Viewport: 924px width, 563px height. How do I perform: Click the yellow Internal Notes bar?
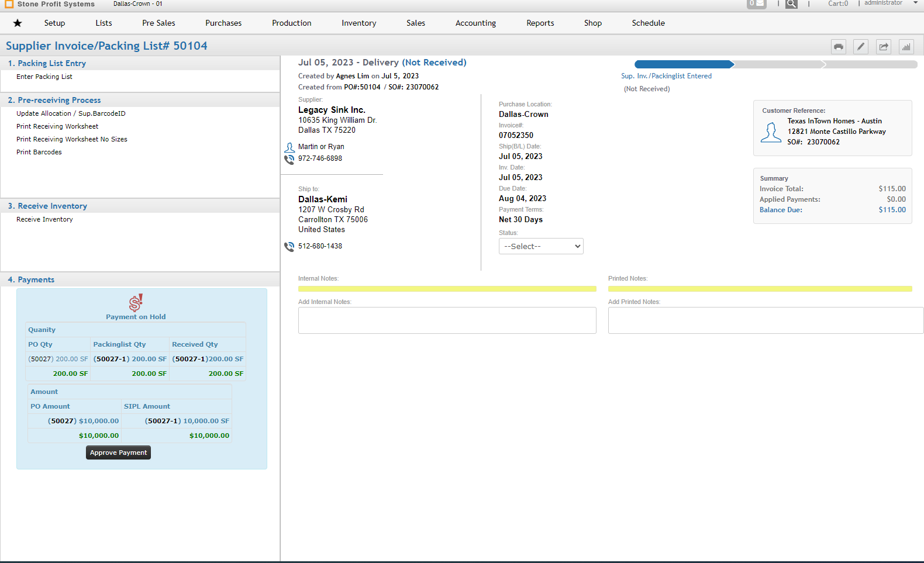[x=447, y=289]
